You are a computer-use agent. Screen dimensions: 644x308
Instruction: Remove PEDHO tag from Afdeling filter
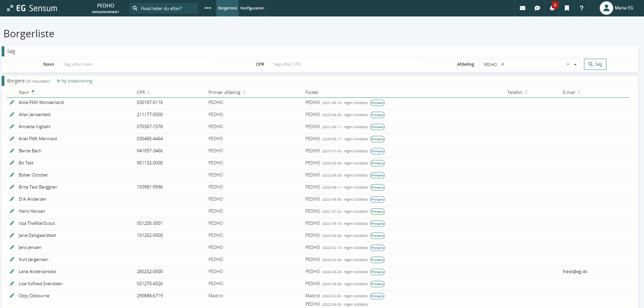coord(502,64)
